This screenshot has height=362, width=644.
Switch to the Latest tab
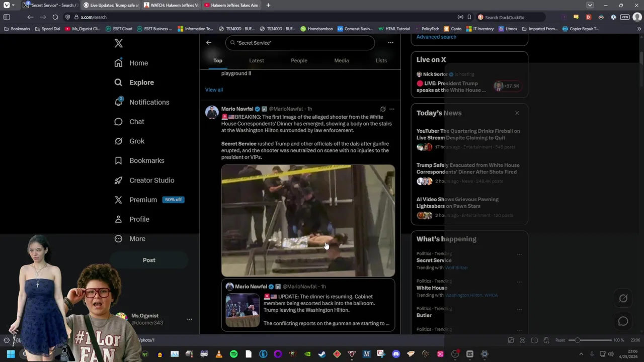pos(257,60)
